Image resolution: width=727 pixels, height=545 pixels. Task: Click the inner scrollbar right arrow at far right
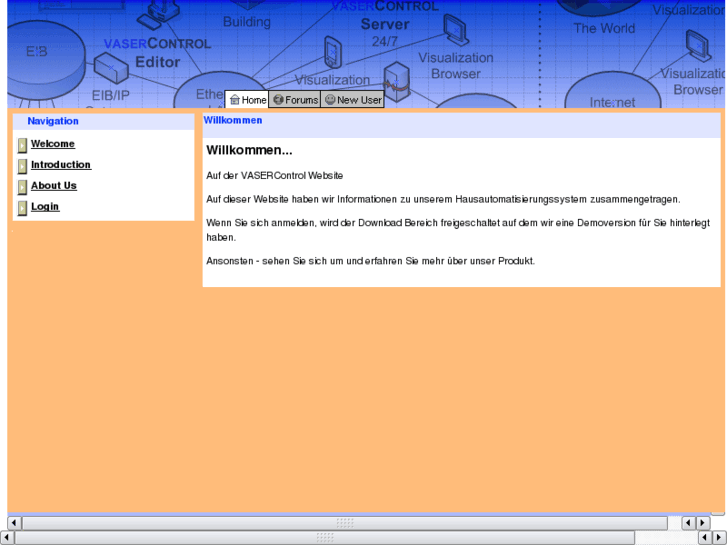[703, 523]
